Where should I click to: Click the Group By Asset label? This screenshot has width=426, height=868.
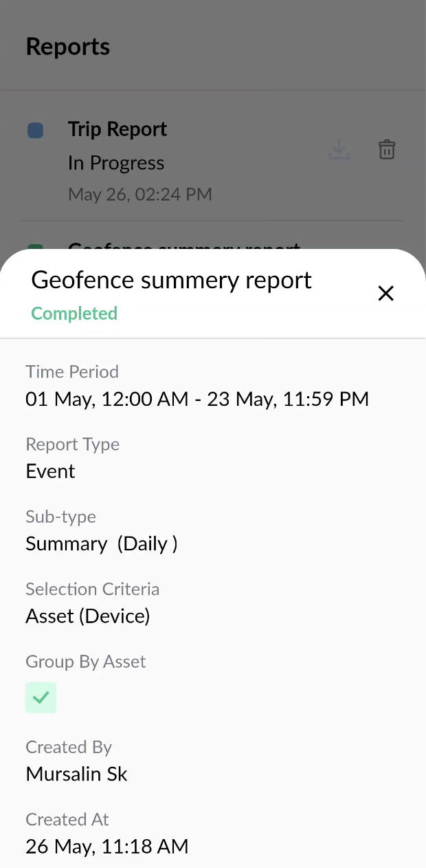click(x=86, y=662)
